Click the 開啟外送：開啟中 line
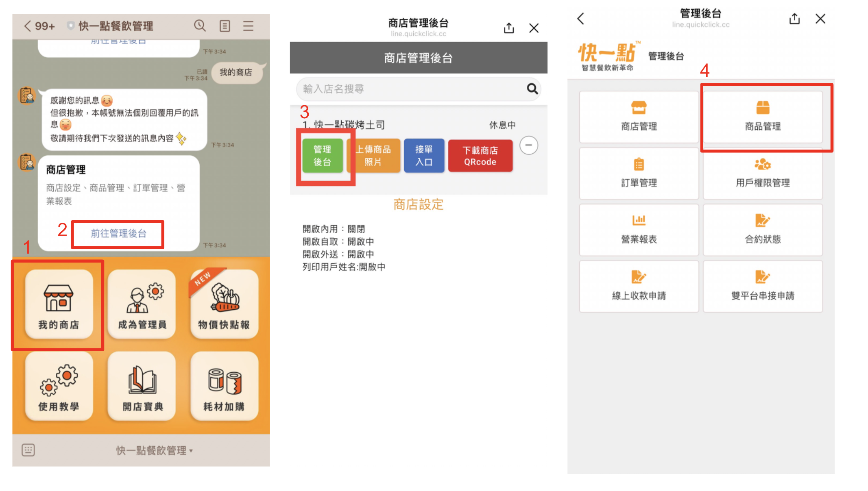The image size is (868, 491). (x=338, y=254)
